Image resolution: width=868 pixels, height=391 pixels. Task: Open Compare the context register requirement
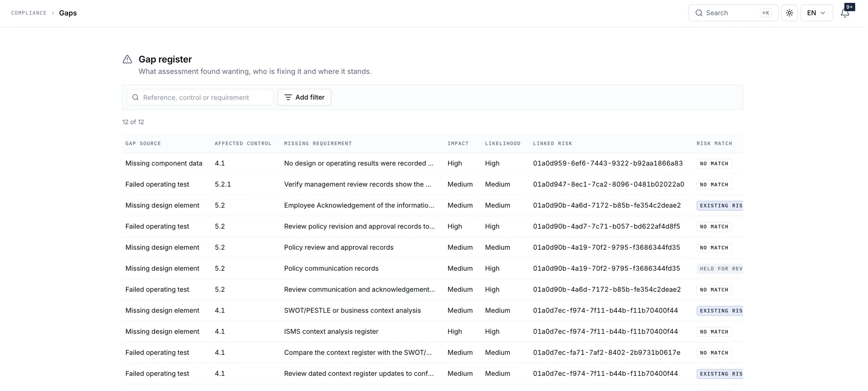(x=358, y=352)
